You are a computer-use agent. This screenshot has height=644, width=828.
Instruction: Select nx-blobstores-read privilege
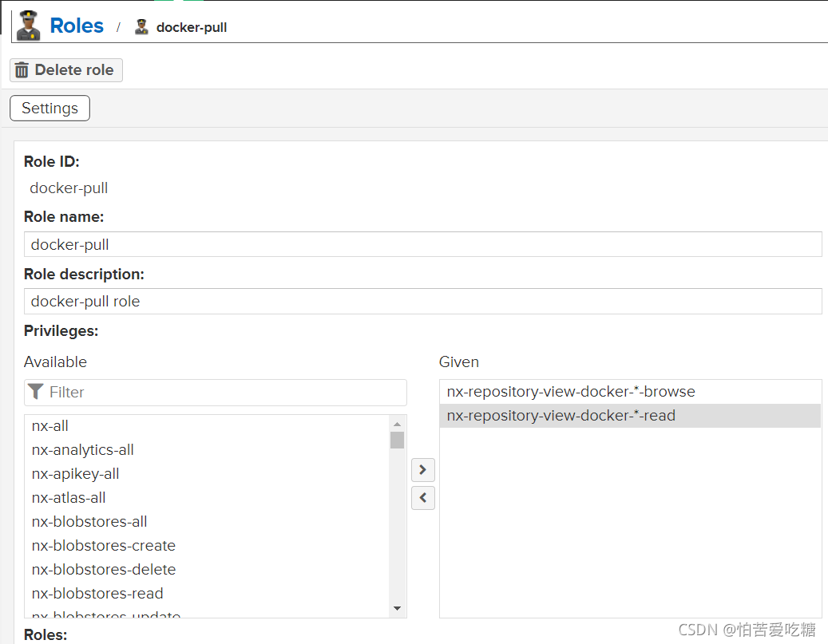(x=207, y=593)
